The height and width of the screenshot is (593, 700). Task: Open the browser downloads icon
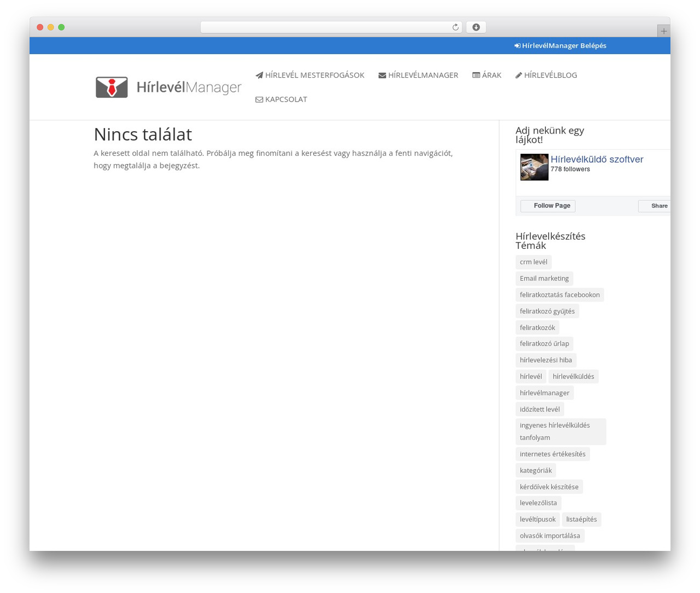[476, 27]
